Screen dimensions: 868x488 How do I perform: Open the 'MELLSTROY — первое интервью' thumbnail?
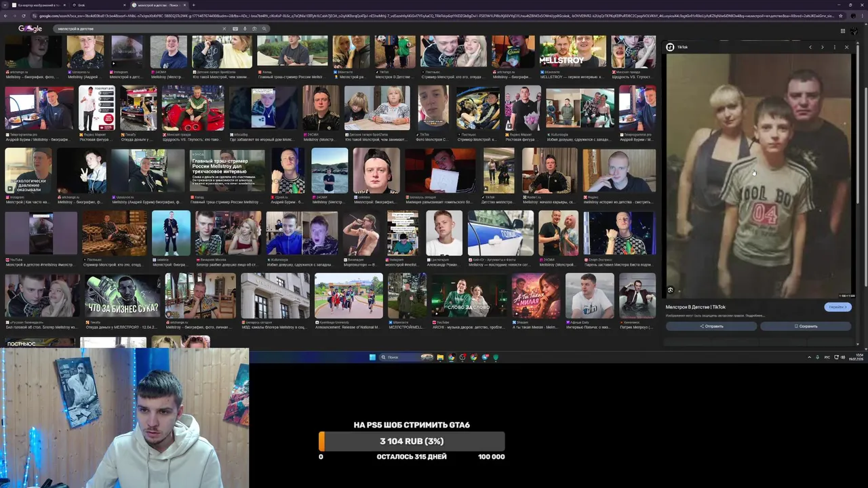click(573, 52)
